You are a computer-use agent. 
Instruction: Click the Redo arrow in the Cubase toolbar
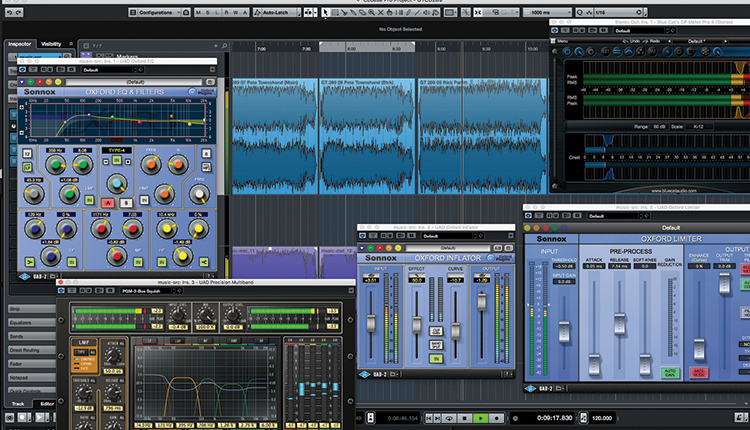18,12
